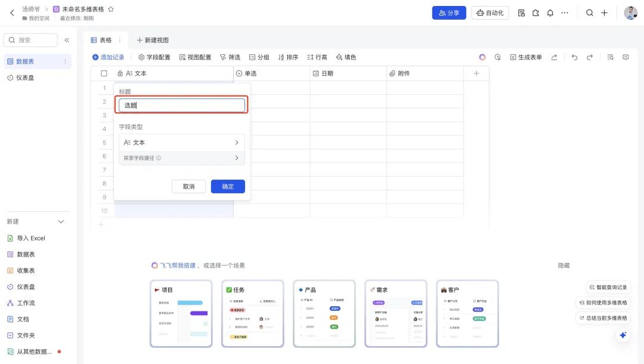The image size is (644, 364).
Task: Collapse the 新建 section in sidebar
Action: coord(60,221)
